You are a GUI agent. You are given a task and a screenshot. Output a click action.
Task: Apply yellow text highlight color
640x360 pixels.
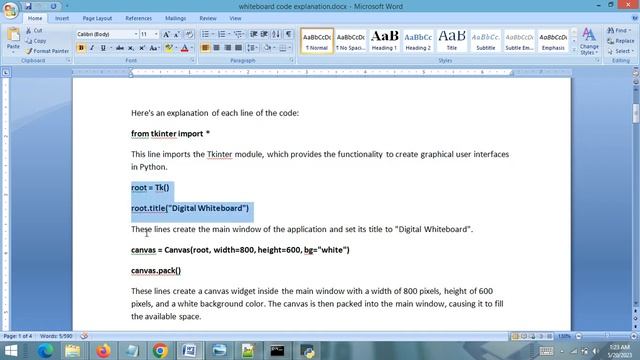point(168,48)
